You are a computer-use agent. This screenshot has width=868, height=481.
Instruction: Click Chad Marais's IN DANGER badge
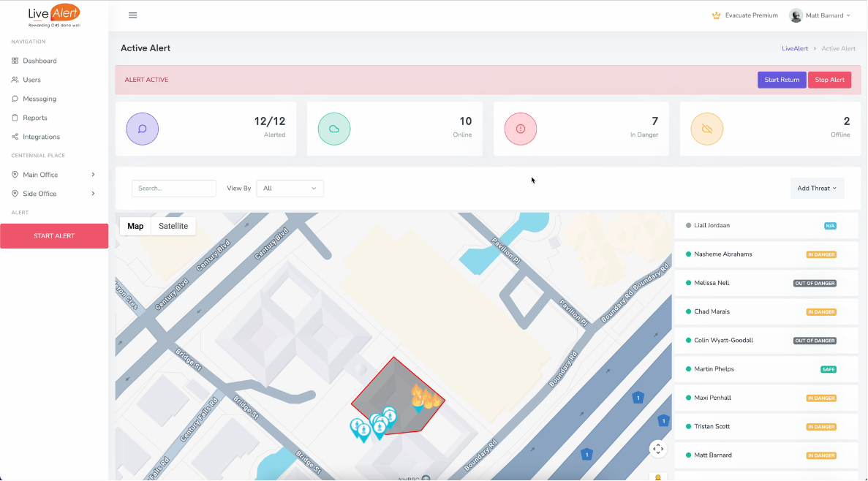click(x=821, y=312)
